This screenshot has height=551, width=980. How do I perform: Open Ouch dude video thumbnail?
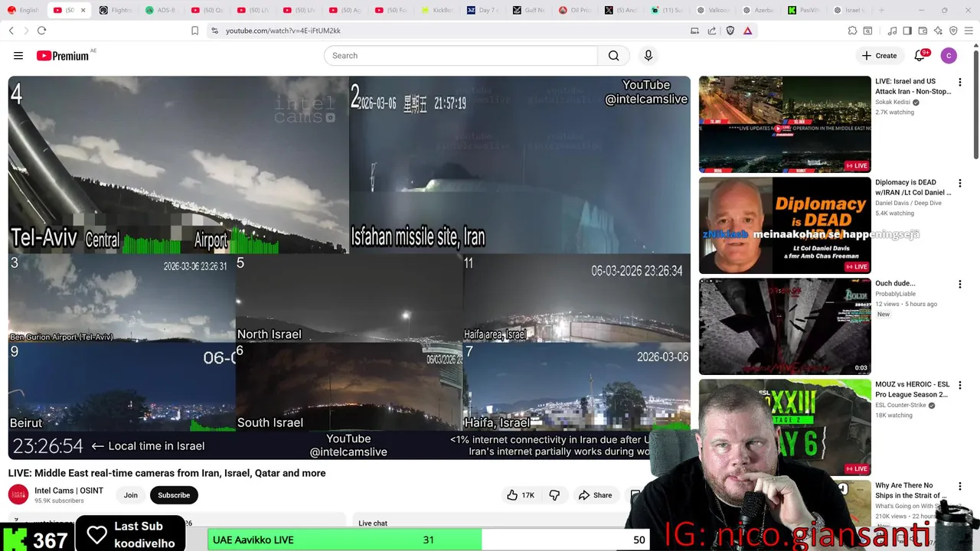click(785, 326)
